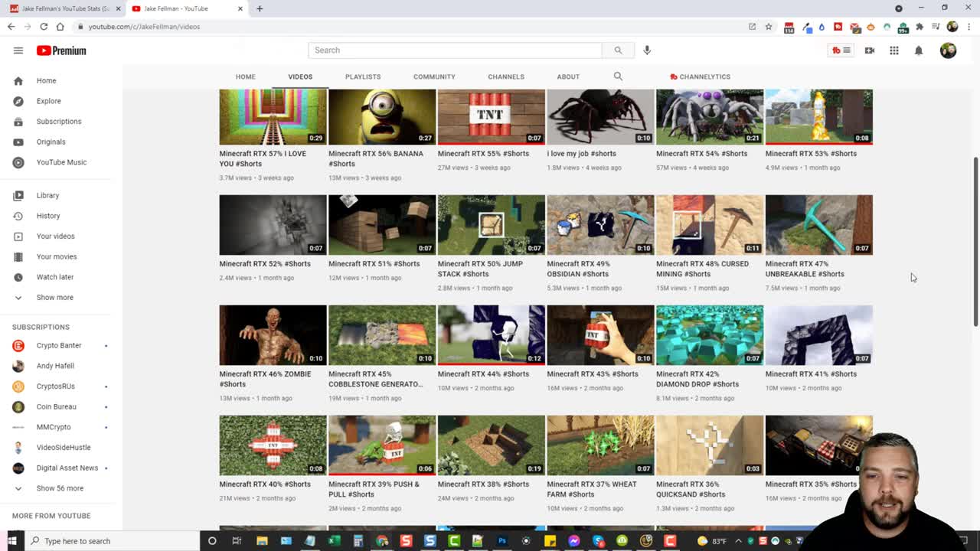Play Minecraft RTX 42% DIAMOND DROP thumbnail
The image size is (980, 551).
[710, 335]
